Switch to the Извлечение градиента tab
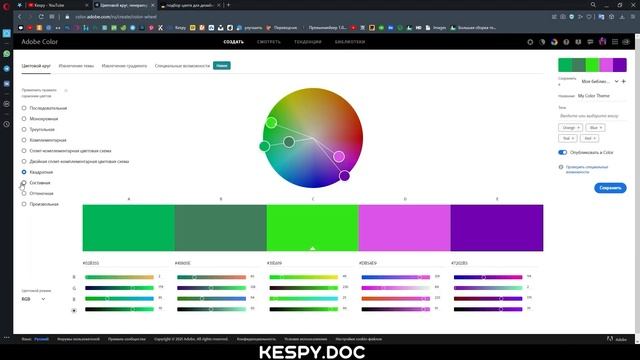The image size is (640, 360). click(x=124, y=66)
